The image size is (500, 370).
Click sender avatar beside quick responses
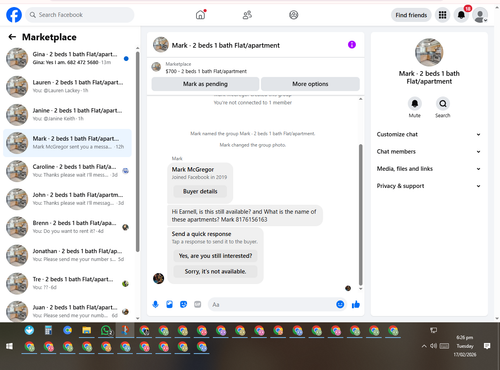point(158,278)
